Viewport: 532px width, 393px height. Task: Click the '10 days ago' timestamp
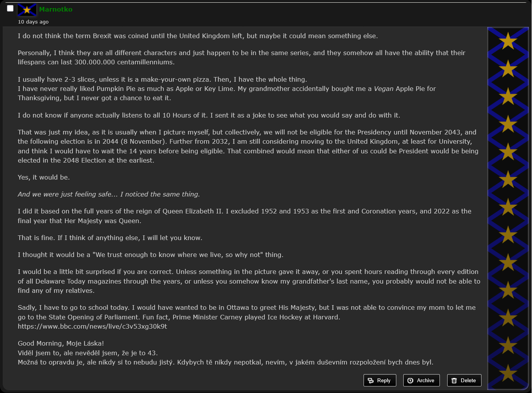coord(33,22)
